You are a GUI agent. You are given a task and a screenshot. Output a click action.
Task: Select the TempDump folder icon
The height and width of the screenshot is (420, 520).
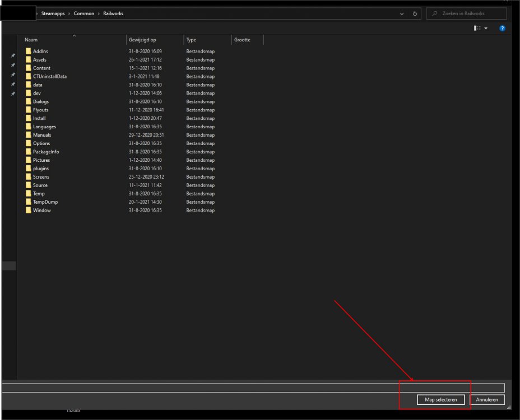click(29, 202)
